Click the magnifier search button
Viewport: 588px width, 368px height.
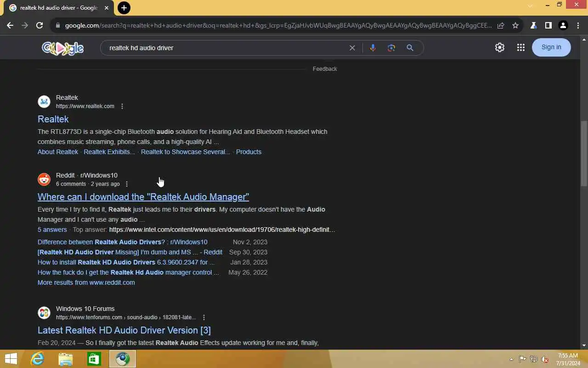click(x=410, y=48)
